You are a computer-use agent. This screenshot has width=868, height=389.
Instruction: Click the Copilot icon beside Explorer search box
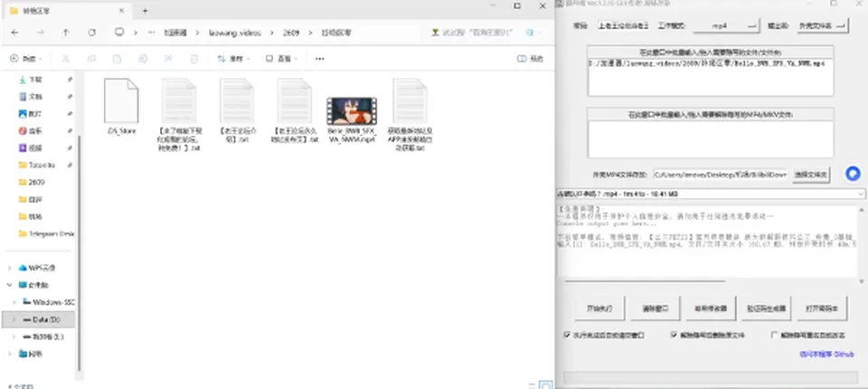pyautogui.click(x=530, y=33)
